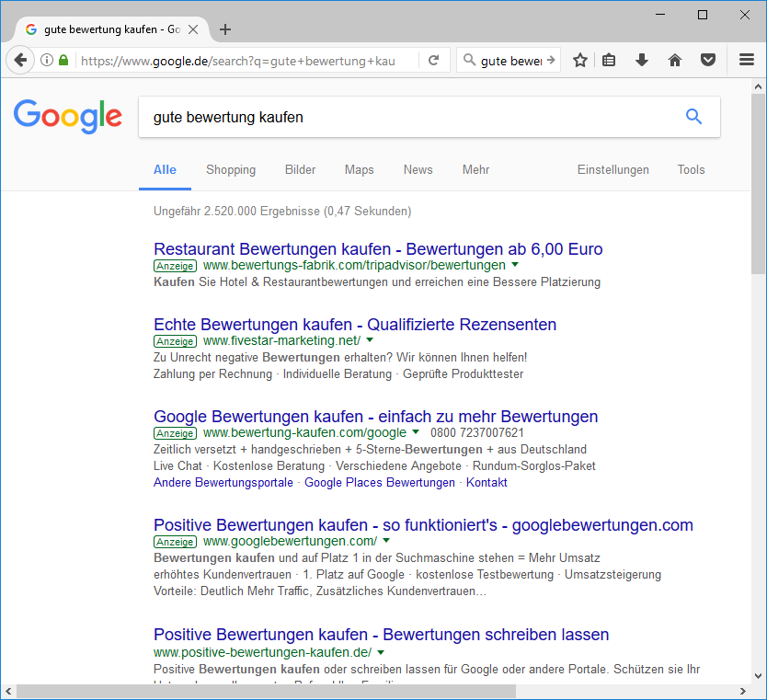Click the phone number 0800 7237007621
Image resolution: width=767 pixels, height=700 pixels.
pos(477,432)
